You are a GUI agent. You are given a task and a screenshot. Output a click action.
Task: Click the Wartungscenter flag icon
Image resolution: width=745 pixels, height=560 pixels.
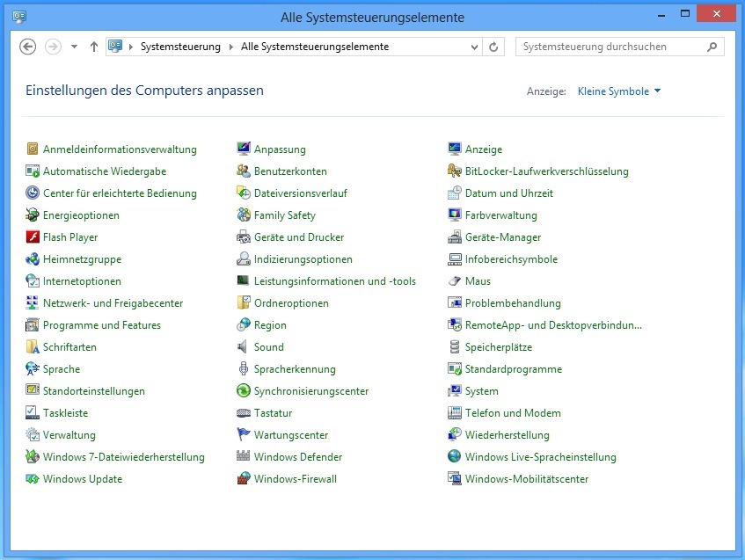point(244,434)
